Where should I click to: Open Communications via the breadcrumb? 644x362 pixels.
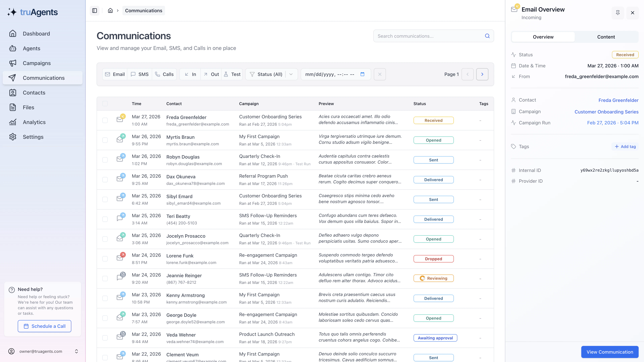(x=144, y=11)
